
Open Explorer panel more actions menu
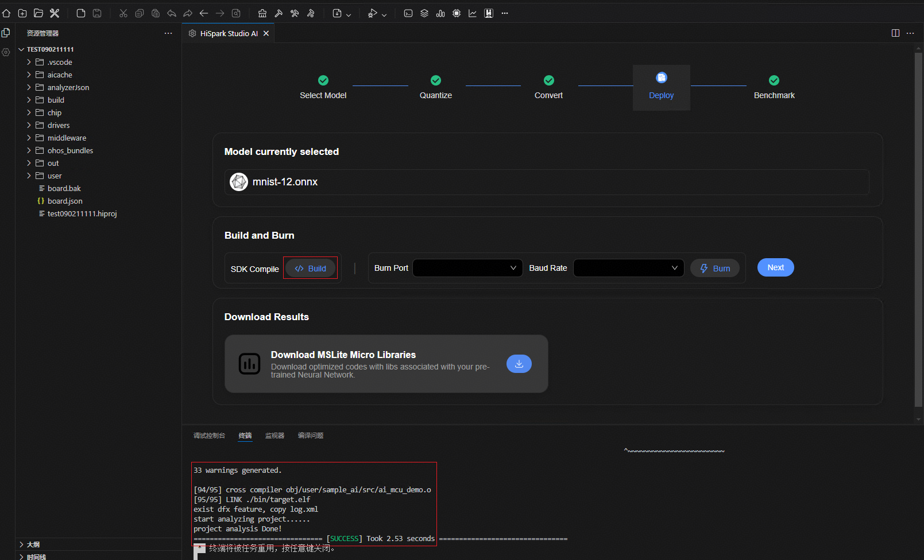point(168,33)
